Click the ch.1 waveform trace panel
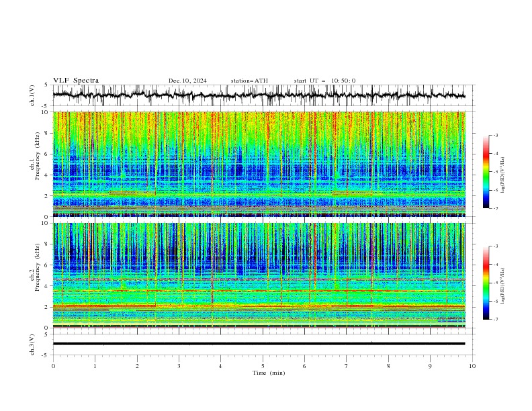Screen dimensions: 532x411 263,95
